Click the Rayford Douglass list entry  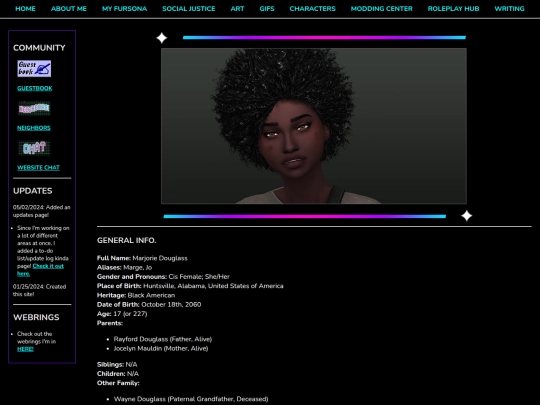(x=163, y=339)
